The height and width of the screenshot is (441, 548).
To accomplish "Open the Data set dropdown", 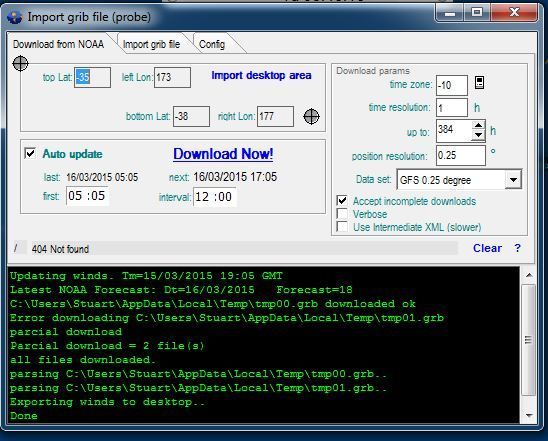I will tap(513, 180).
